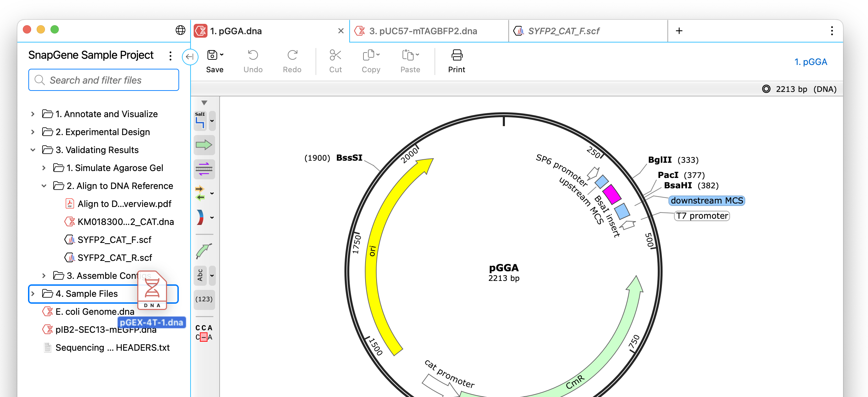The image size is (868, 397).
Task: Select KM018300...2_CAT.dna file
Action: tap(120, 222)
